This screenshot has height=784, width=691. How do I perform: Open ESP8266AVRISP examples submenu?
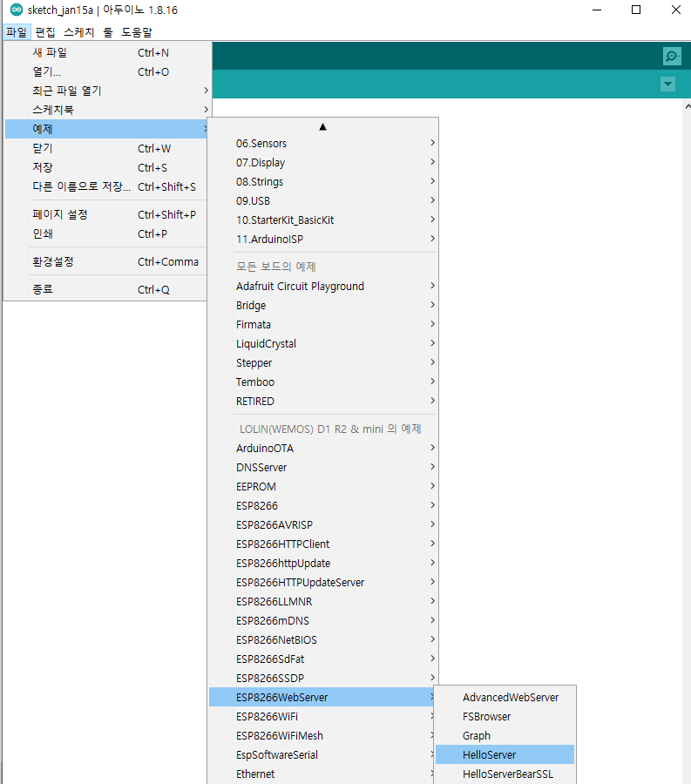click(323, 525)
